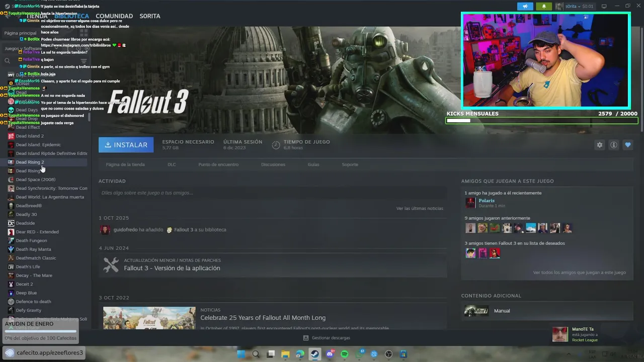Viewport: 644px width, 362px height.
Task: Go to Página de la tienda tab
Action: click(x=125, y=164)
